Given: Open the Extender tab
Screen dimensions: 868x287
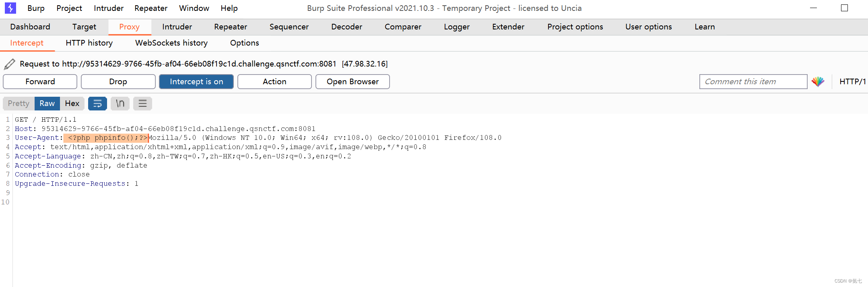Looking at the screenshot, I should coord(508,27).
